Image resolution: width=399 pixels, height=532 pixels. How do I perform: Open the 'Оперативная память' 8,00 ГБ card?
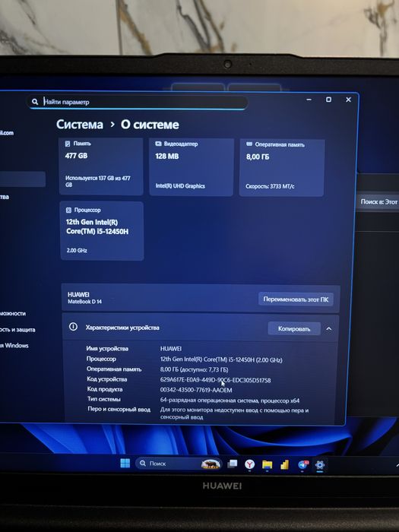click(x=282, y=168)
